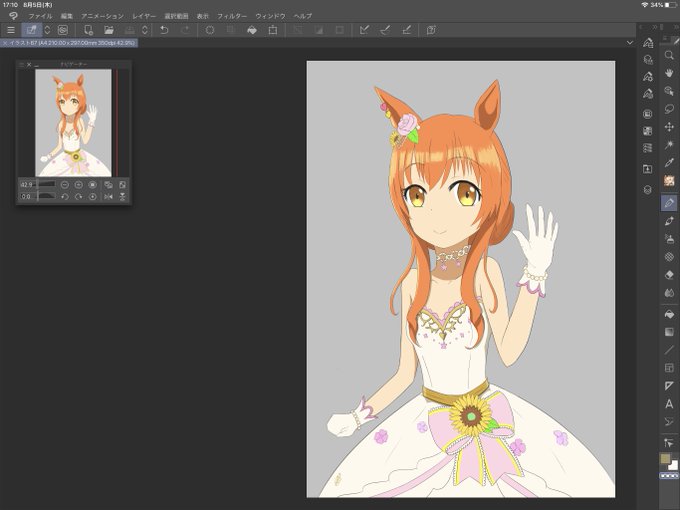Click the second circular zoom button in Navigator
The image size is (680, 510).
(78, 185)
